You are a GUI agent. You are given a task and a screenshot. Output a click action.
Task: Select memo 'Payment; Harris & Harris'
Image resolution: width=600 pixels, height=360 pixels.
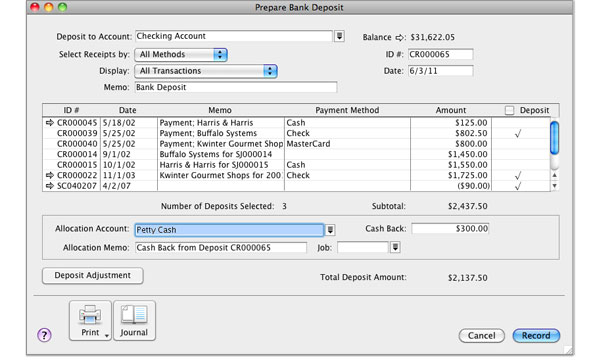[206, 123]
